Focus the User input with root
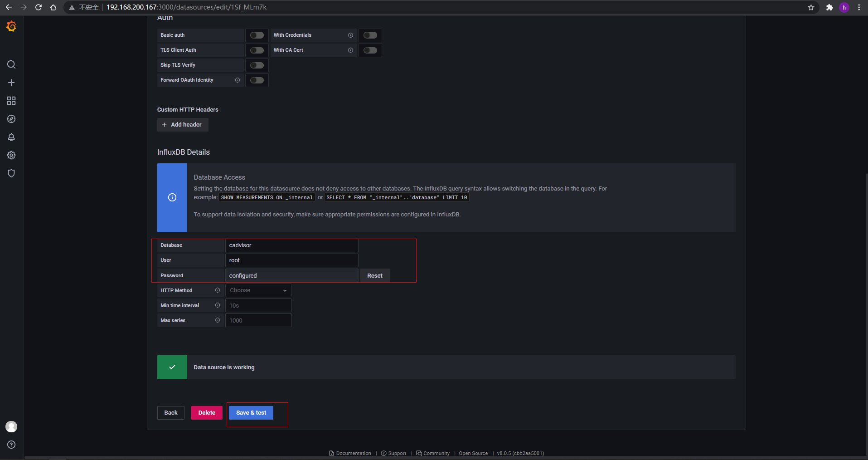This screenshot has height=460, width=868. pos(292,260)
